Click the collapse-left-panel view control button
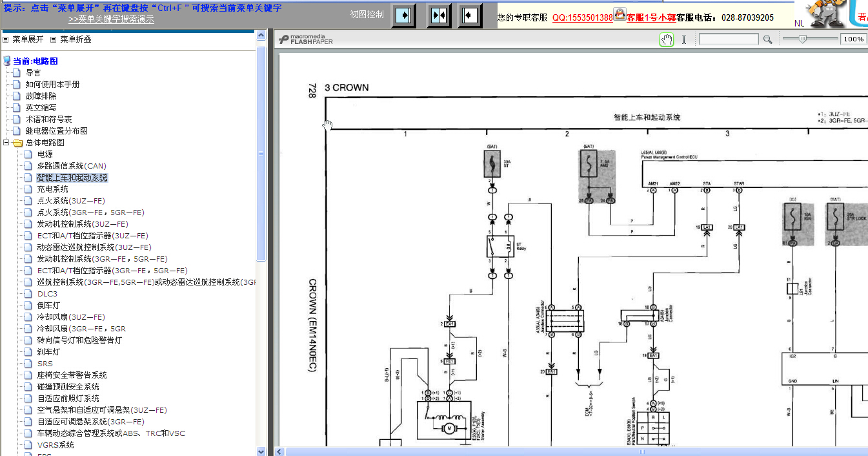The width and height of the screenshot is (868, 456). point(470,15)
